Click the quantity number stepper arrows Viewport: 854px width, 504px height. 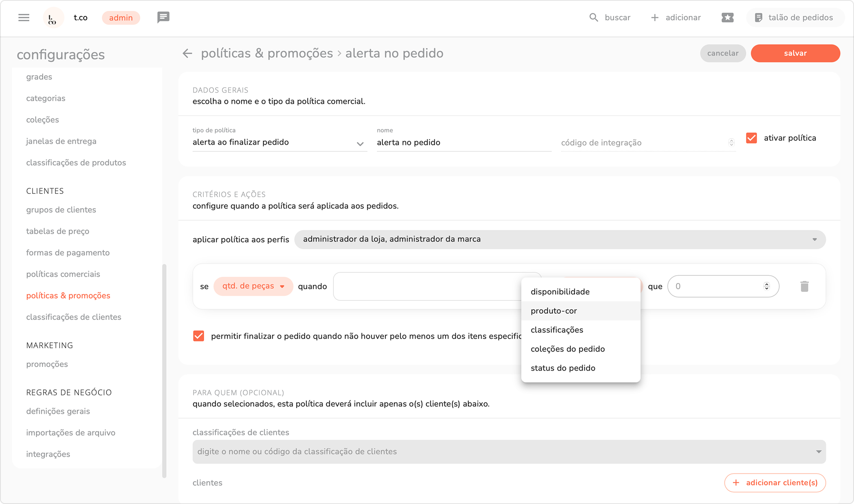[x=767, y=286]
